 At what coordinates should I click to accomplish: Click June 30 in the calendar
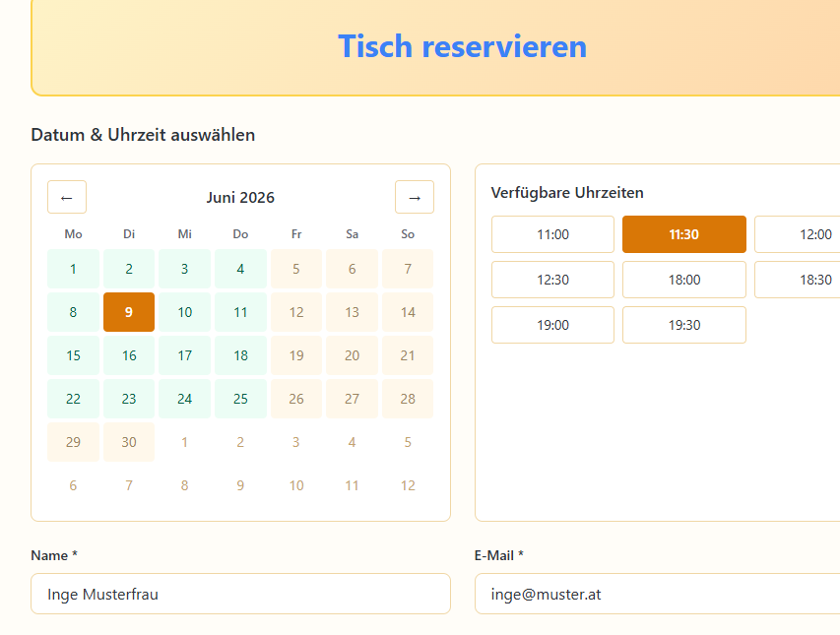129,442
